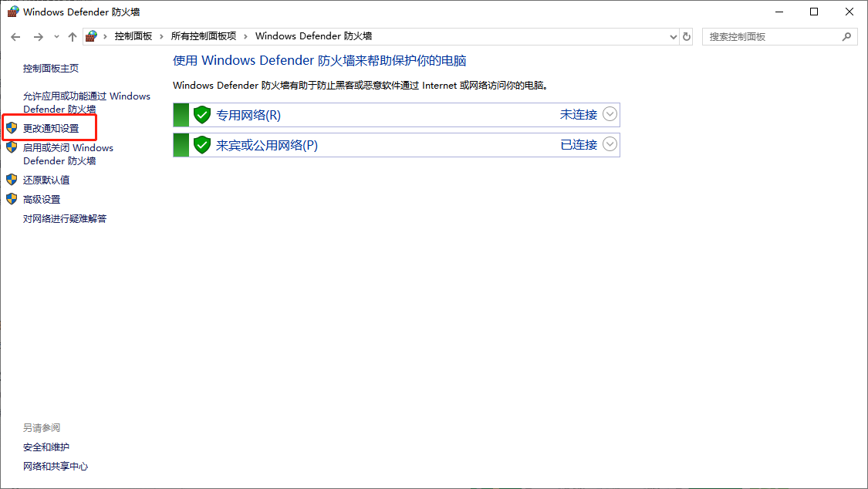
Task: Click shield icon beside 更改通知设置
Action: (x=12, y=128)
